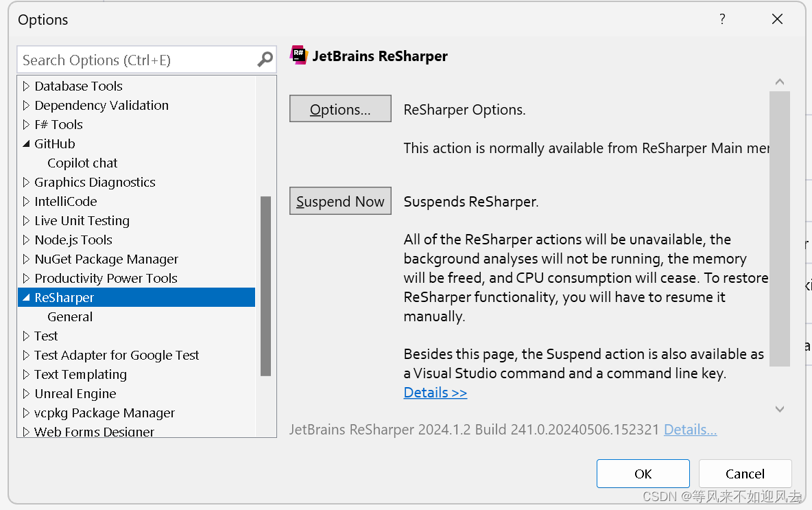The image size is (812, 510).
Task: Select NuGet Package Manager item
Action: (106, 259)
